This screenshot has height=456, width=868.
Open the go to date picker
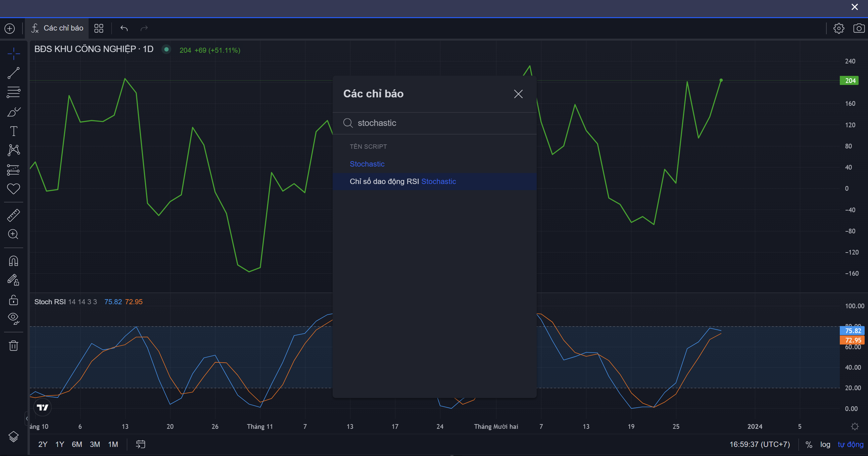tap(141, 444)
